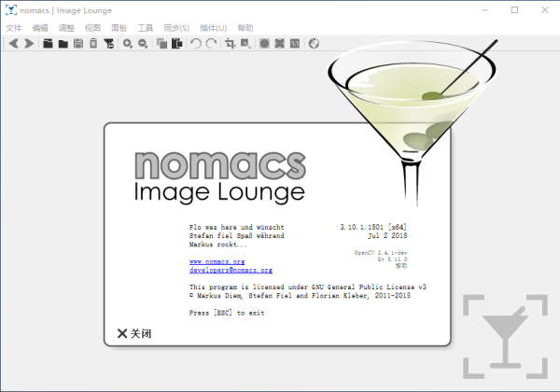Go to next image arrow
Screen dimensions: 560x392
pyautogui.click(x=29, y=44)
